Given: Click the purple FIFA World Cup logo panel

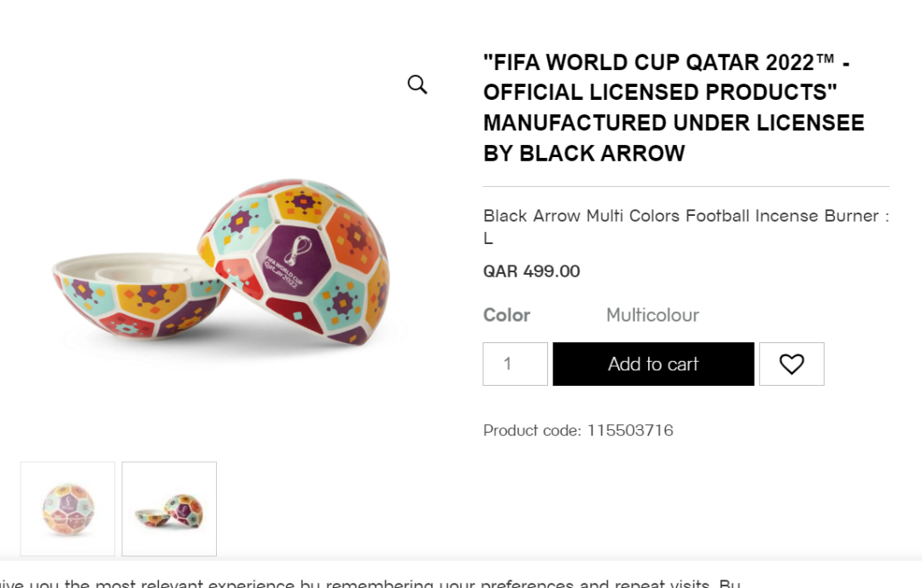Looking at the screenshot, I should point(292,253).
